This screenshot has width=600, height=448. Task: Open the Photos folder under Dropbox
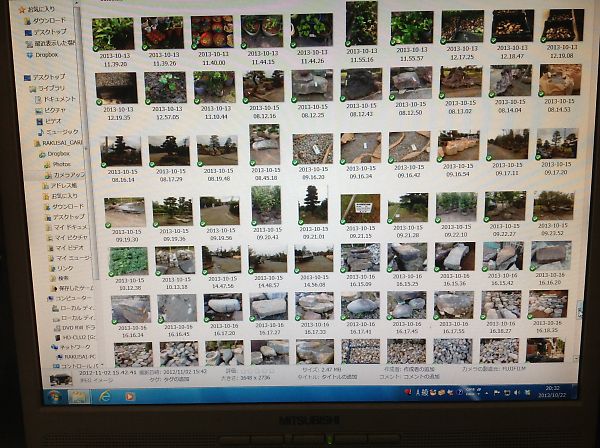(61, 164)
